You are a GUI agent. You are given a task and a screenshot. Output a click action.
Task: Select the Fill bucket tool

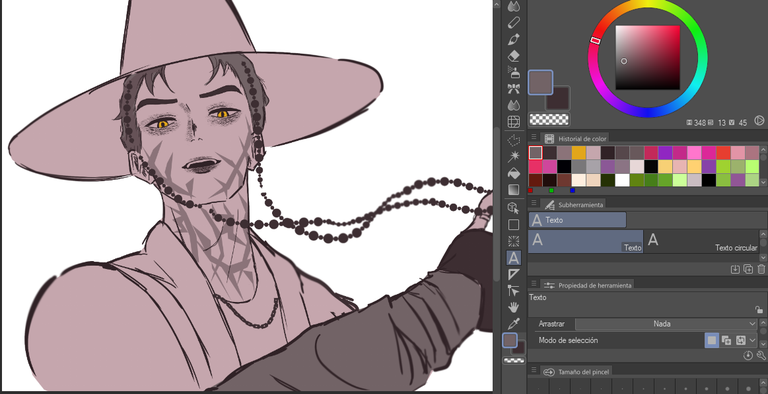pos(514,173)
